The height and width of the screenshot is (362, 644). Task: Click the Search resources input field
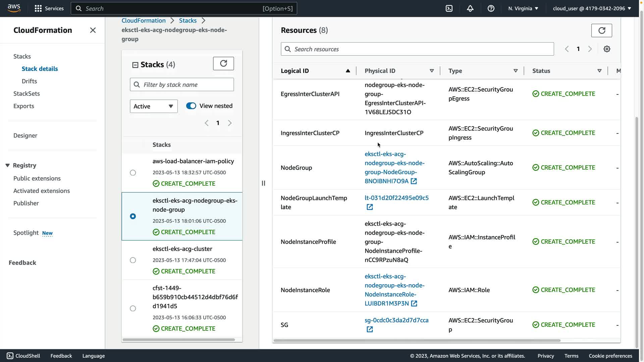[x=417, y=49]
